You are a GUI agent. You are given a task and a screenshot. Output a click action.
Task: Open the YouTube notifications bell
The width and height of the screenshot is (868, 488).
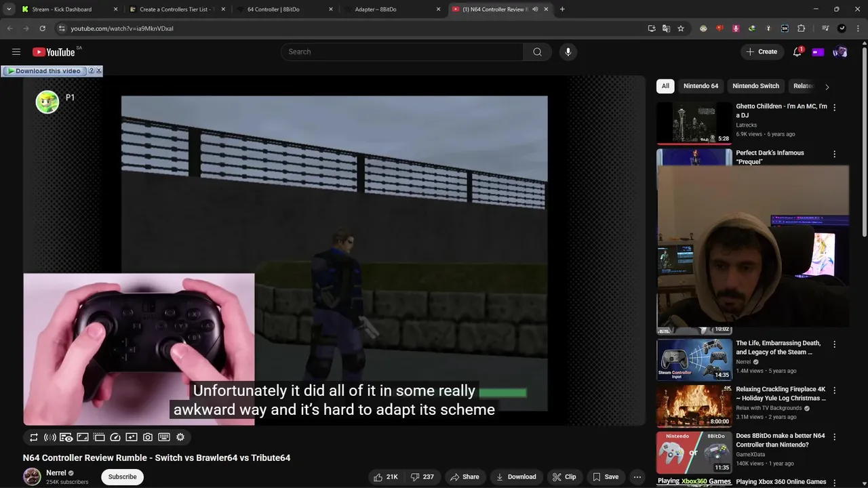click(x=797, y=52)
